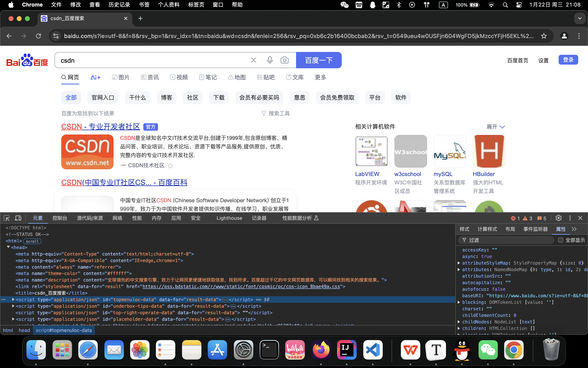Expand the children HTMLCollection property

459,328
